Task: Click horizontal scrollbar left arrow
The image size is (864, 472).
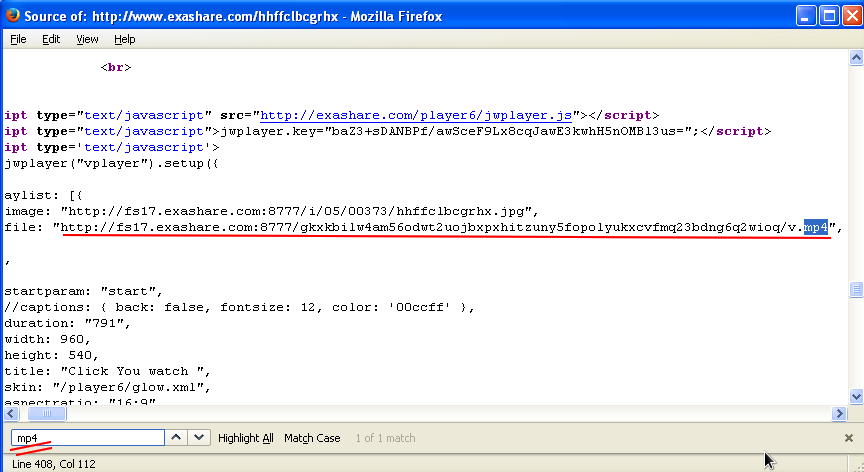Action: click(x=12, y=414)
